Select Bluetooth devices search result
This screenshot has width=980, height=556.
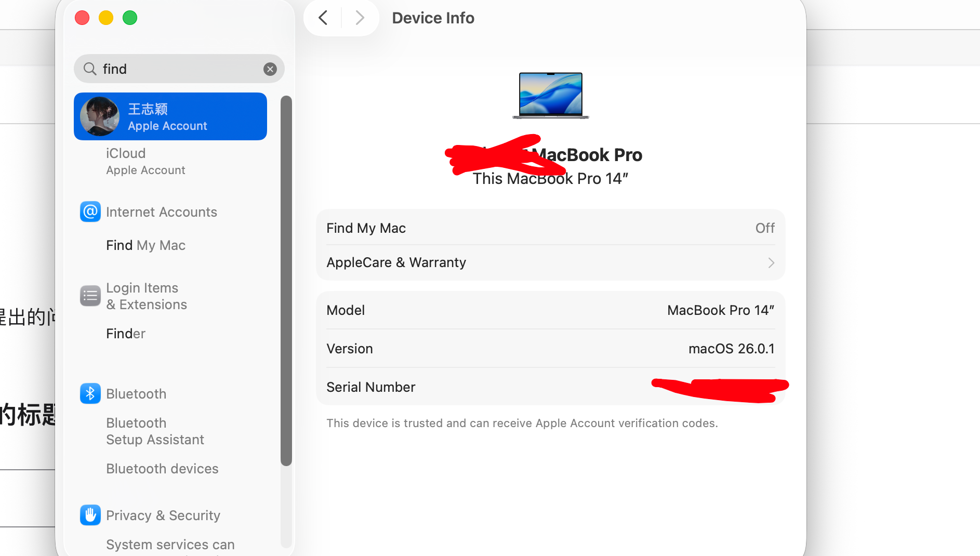coord(162,469)
